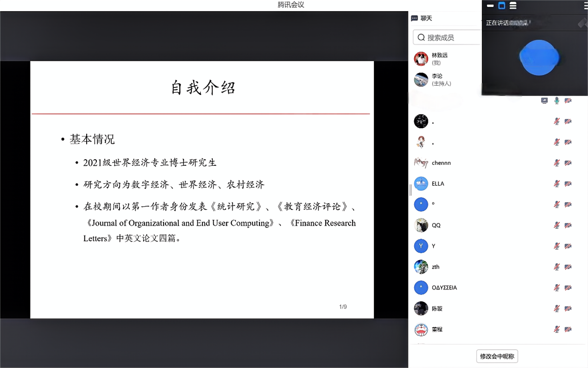Click the 修改会中昵称 button
588x368 pixels.
click(x=497, y=356)
